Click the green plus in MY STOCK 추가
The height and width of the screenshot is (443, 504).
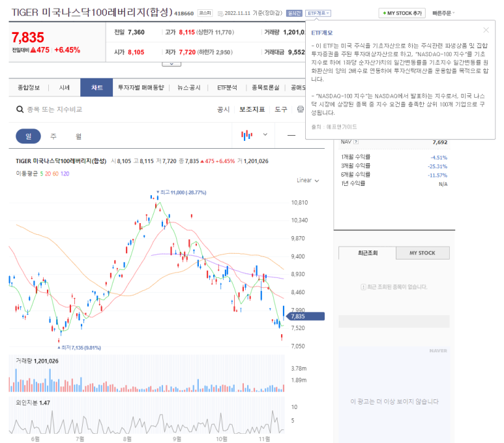pos(385,13)
